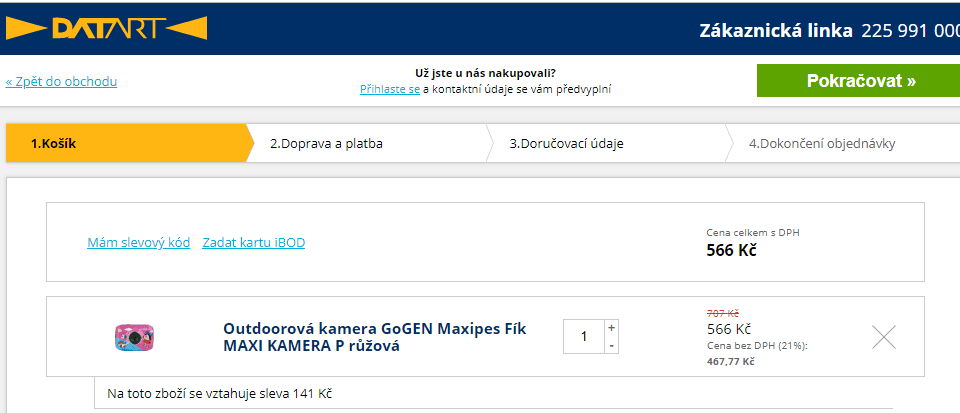Decrease quantity with the minus button
This screenshot has height=413, width=960.
(x=611, y=345)
